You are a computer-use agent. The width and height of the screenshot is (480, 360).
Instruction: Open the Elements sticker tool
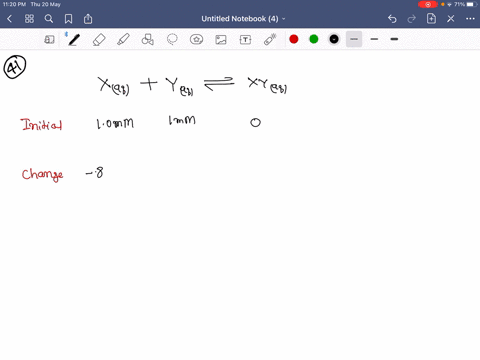[x=196, y=40]
